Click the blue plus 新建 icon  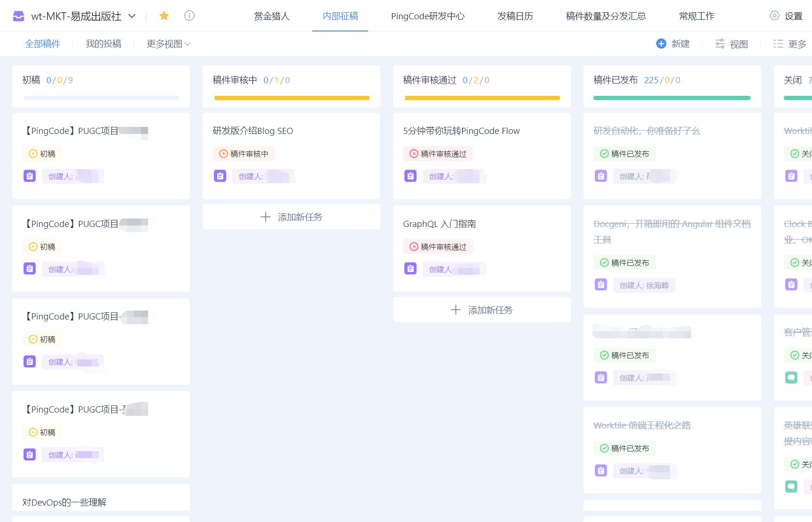click(x=661, y=44)
